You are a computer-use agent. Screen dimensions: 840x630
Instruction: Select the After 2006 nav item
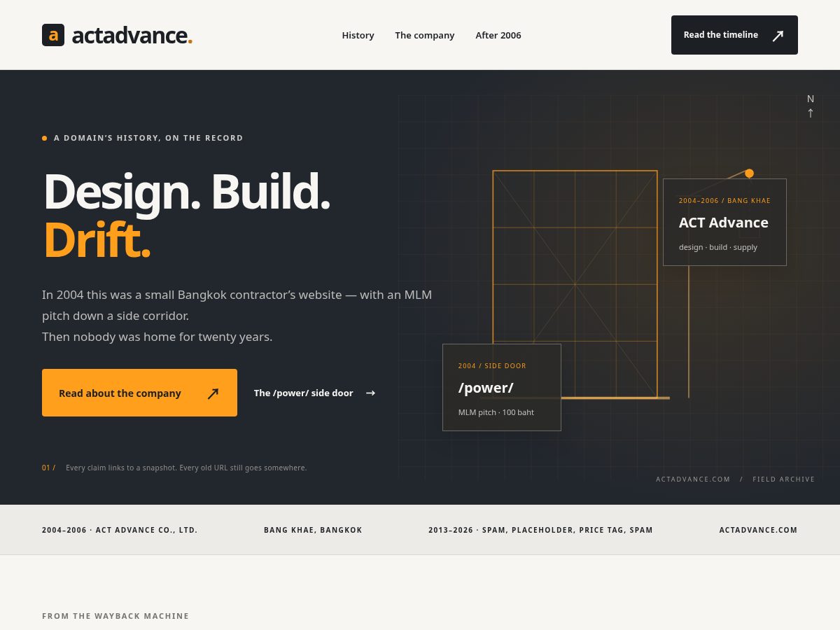pyautogui.click(x=498, y=35)
